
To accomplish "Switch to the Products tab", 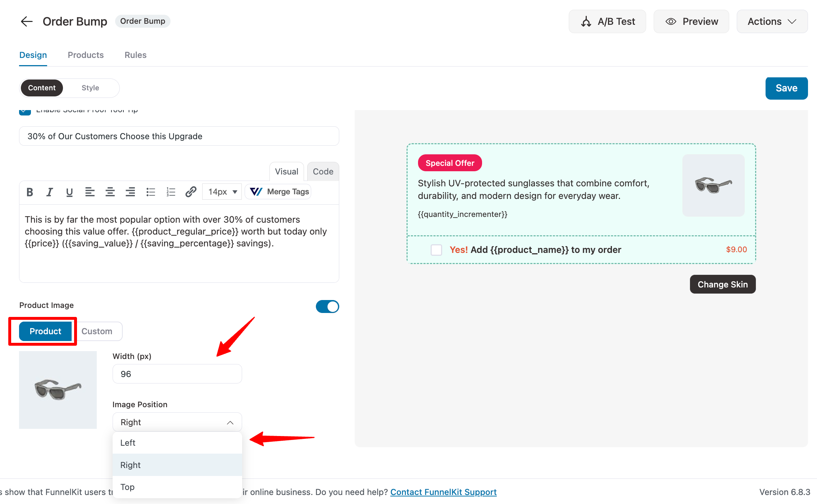I will (86, 55).
